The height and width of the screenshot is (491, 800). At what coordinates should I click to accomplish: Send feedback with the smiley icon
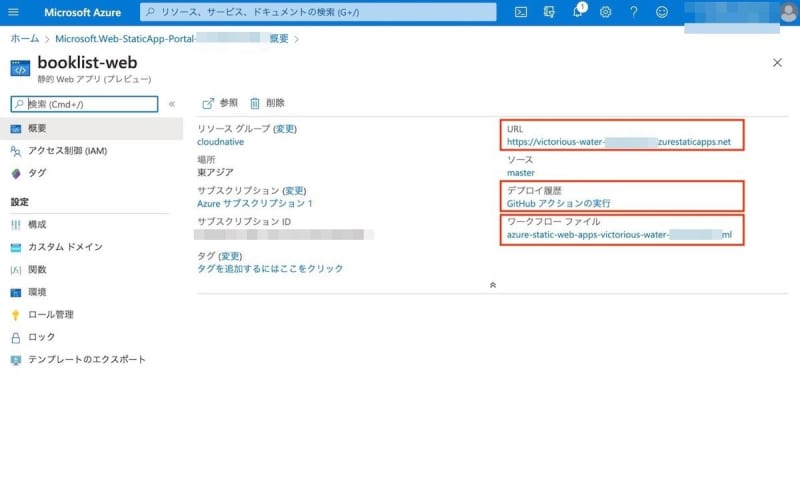tap(662, 12)
